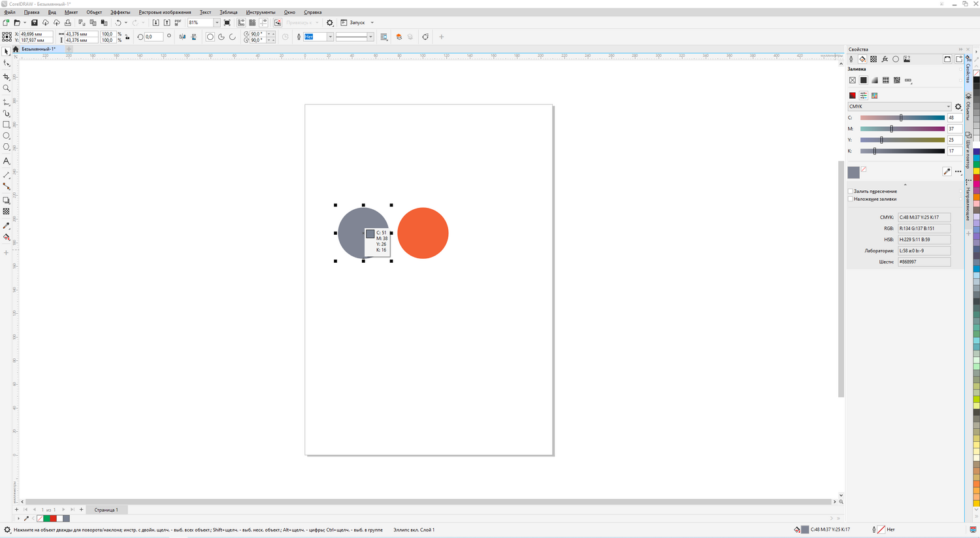Image resolution: width=980 pixels, height=538 pixels.
Task: Select the Rectangle tool
Action: 7,124
